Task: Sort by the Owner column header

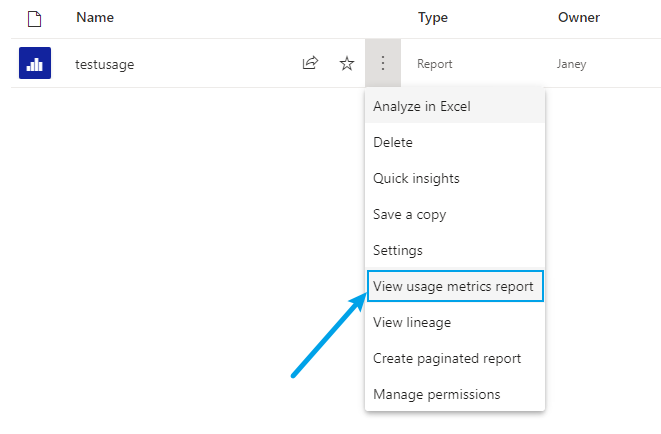Action: [579, 18]
